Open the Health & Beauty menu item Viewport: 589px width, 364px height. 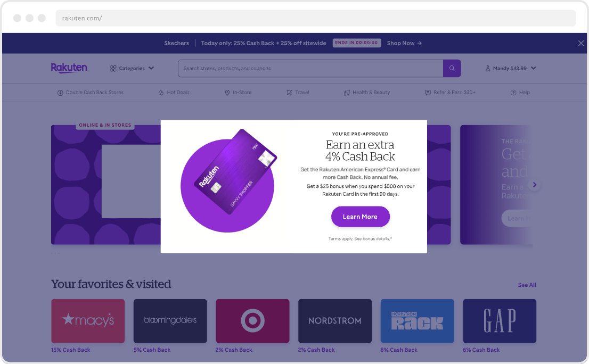point(367,92)
